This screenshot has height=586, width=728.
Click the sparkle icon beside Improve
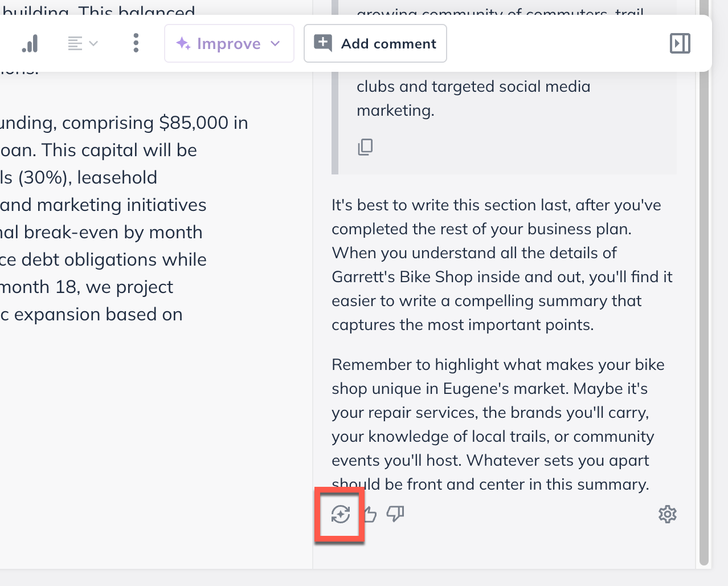click(x=183, y=43)
